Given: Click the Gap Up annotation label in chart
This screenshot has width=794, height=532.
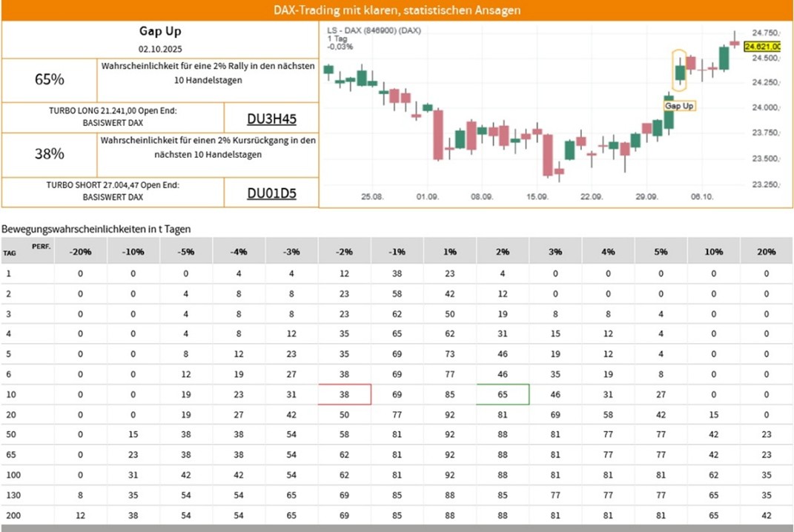Looking at the screenshot, I should [679, 106].
